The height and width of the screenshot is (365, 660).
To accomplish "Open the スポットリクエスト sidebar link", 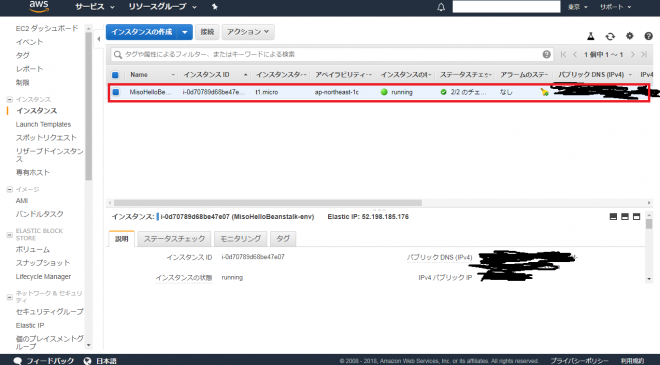I will pos(46,138).
